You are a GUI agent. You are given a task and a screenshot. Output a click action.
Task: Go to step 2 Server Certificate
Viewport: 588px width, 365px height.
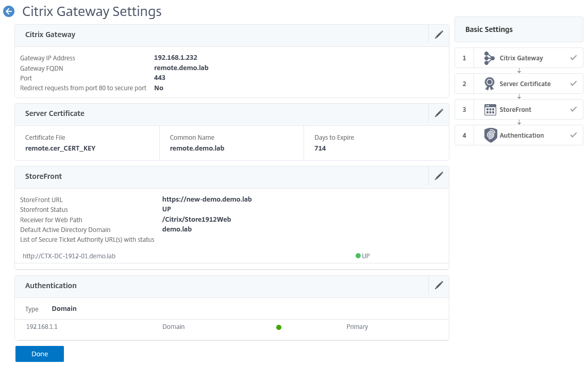pyautogui.click(x=525, y=84)
